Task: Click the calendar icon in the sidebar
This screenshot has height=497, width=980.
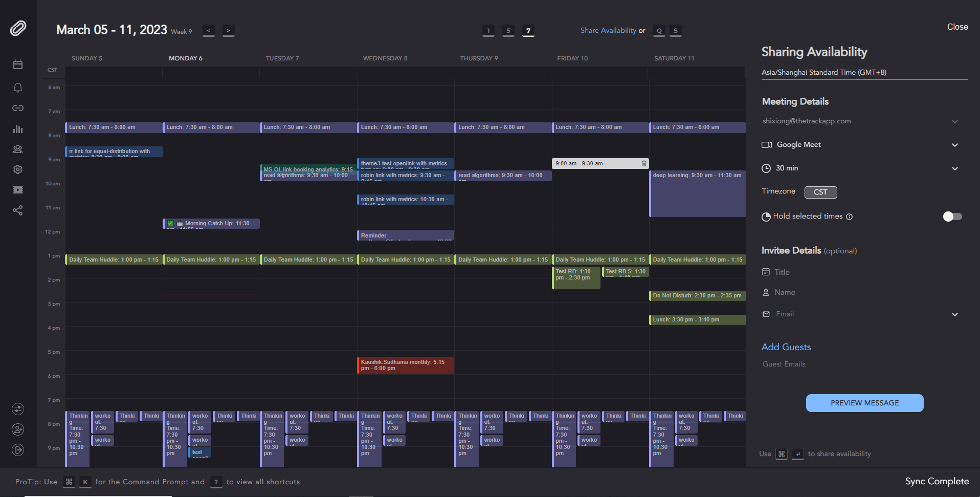Action: point(18,64)
